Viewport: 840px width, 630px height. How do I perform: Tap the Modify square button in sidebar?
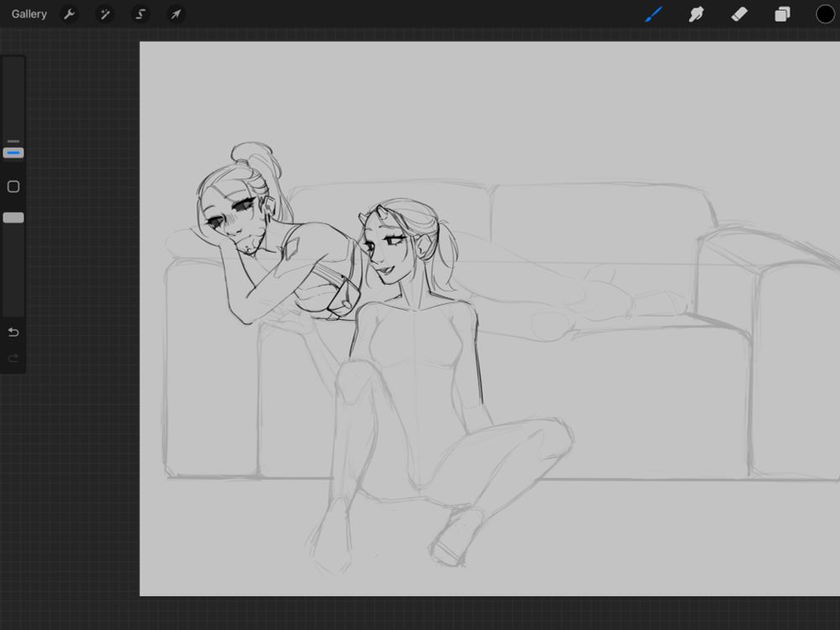[x=13, y=186]
